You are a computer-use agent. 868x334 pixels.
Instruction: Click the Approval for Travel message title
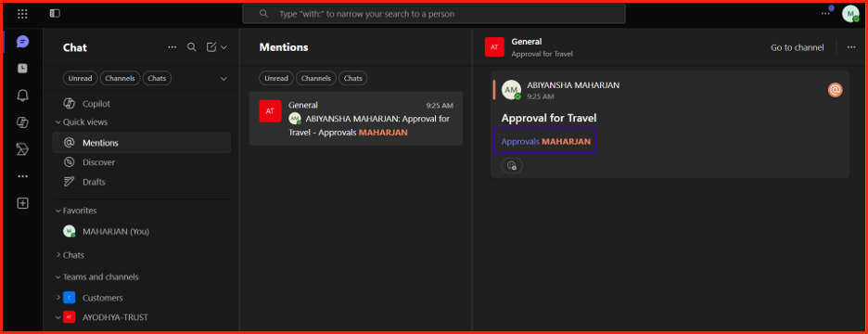coord(549,118)
